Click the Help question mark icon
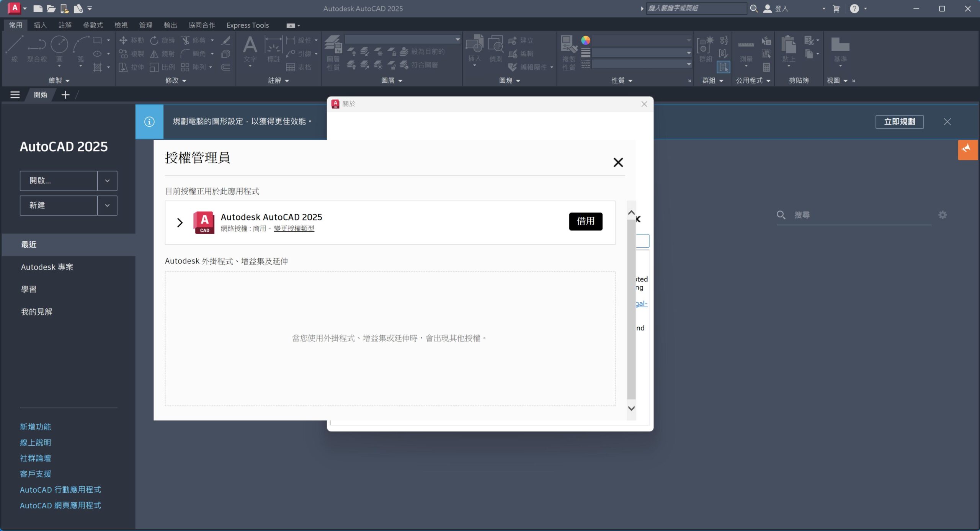 pos(854,8)
